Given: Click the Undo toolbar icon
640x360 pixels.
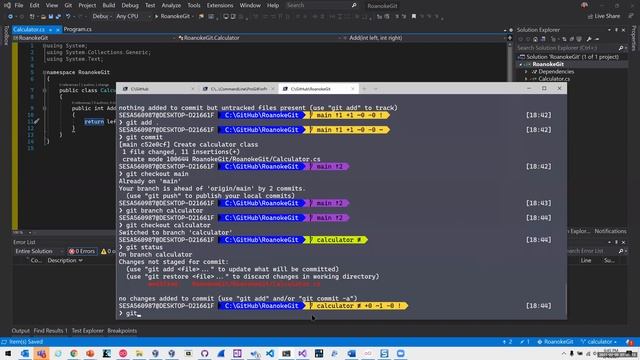Looking at the screenshot, I should coord(68,16).
